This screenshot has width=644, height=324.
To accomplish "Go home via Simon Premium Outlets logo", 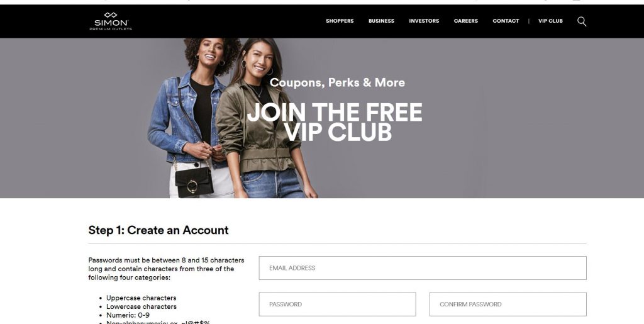I will 111,21.
